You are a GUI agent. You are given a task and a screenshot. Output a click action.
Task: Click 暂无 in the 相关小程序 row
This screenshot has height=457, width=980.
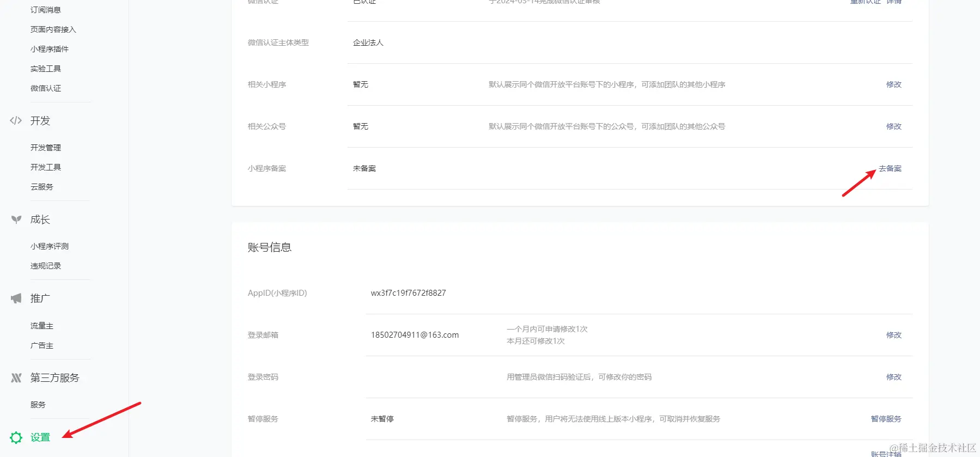click(361, 84)
